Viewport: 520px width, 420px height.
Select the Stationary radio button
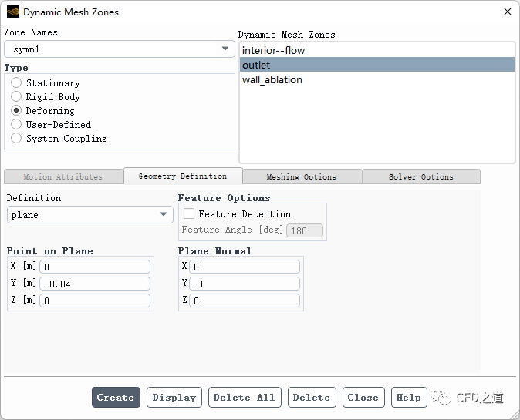pyautogui.click(x=16, y=82)
